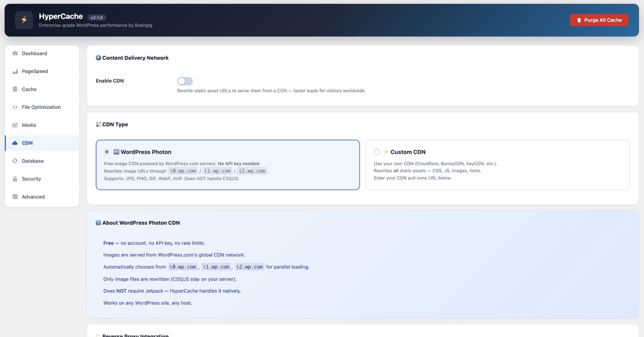Click the trash icon in Purge All Cache

tap(579, 20)
